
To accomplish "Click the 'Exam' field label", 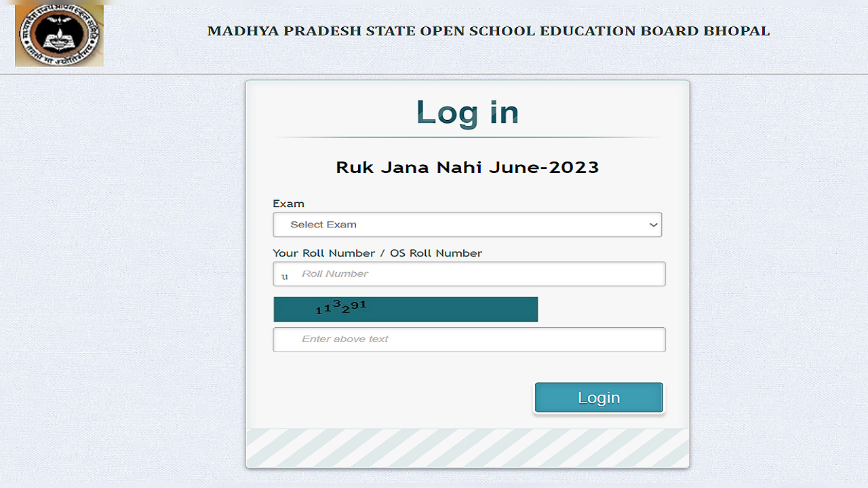I will point(288,204).
